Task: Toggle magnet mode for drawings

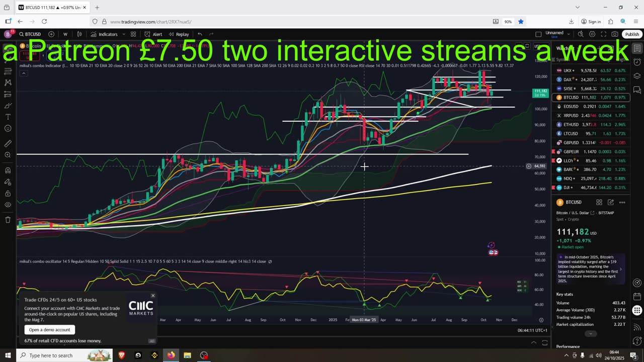Action: pyautogui.click(x=8, y=170)
